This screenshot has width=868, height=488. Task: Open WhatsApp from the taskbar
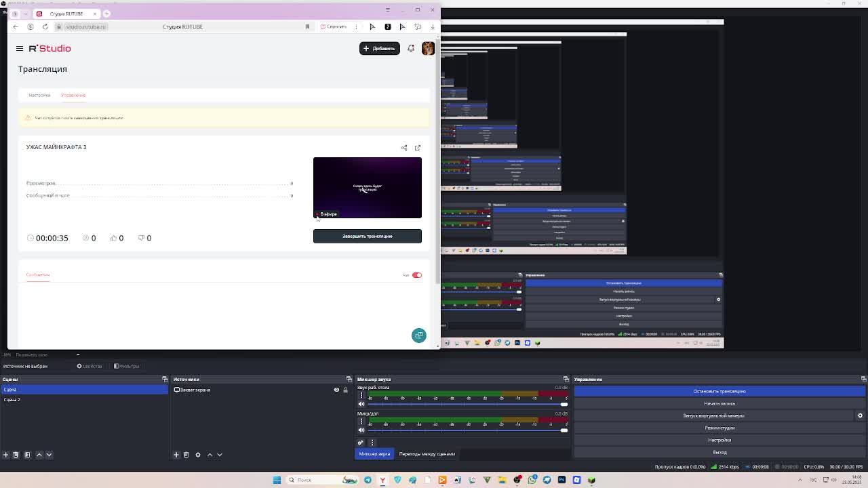point(532,480)
